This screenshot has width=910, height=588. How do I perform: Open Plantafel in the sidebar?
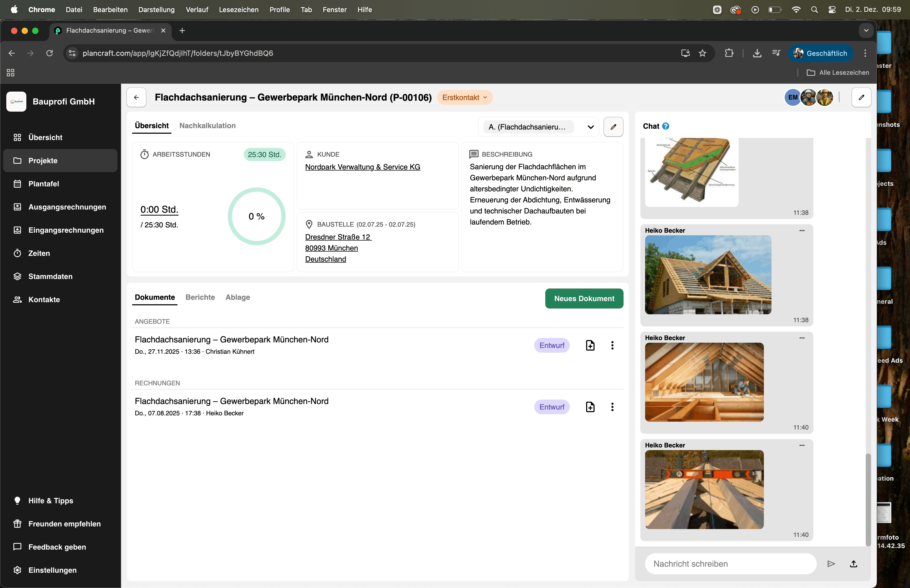[x=60, y=184]
